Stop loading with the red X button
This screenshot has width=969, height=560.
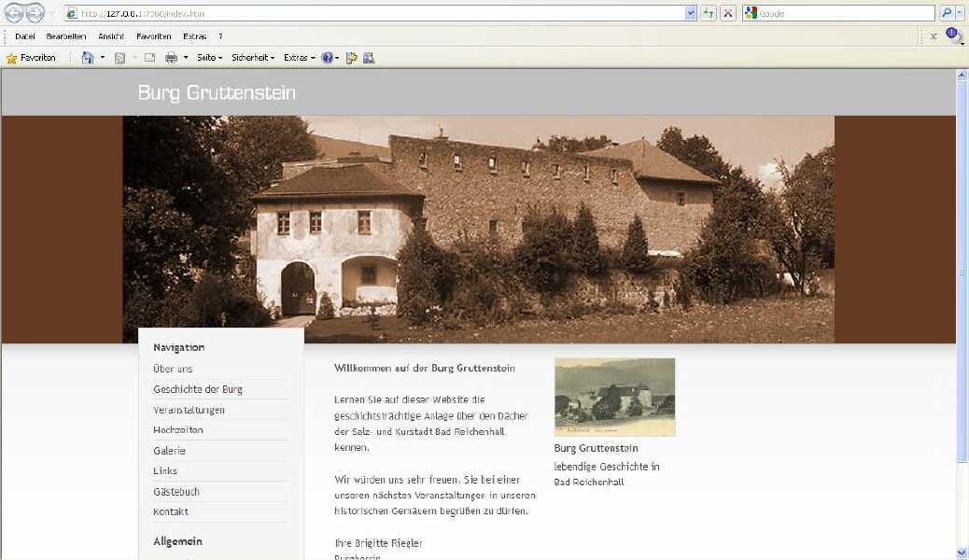(728, 13)
